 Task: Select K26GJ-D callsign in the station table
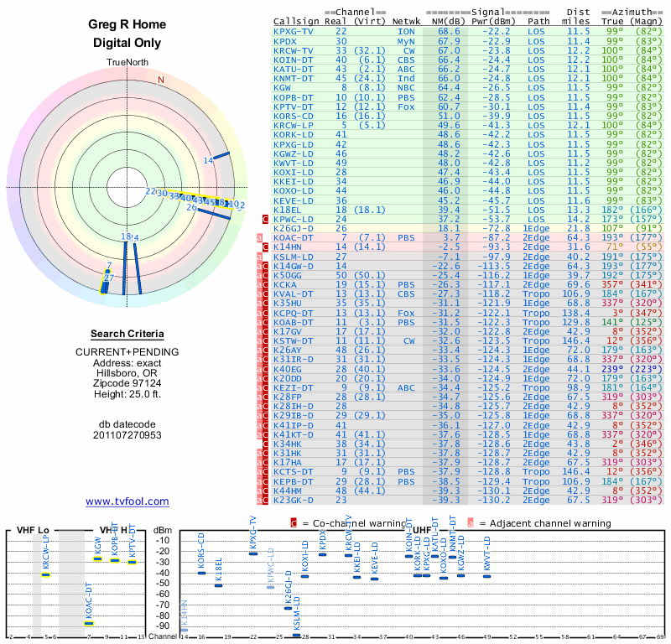point(294,228)
